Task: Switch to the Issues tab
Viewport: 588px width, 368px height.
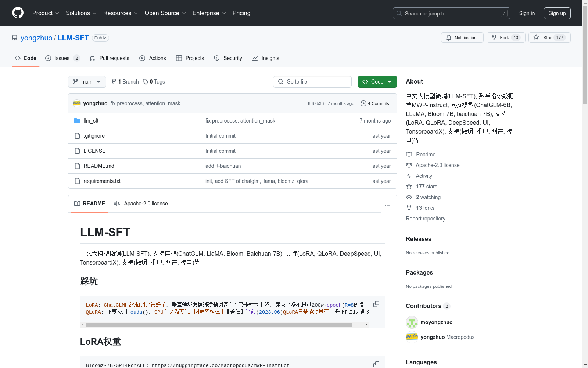Action: (62, 58)
